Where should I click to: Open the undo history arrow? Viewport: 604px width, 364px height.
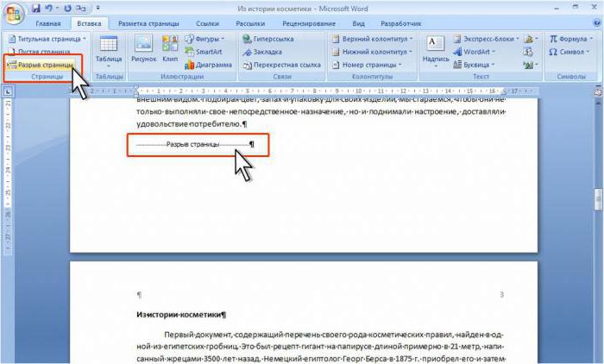57,8
